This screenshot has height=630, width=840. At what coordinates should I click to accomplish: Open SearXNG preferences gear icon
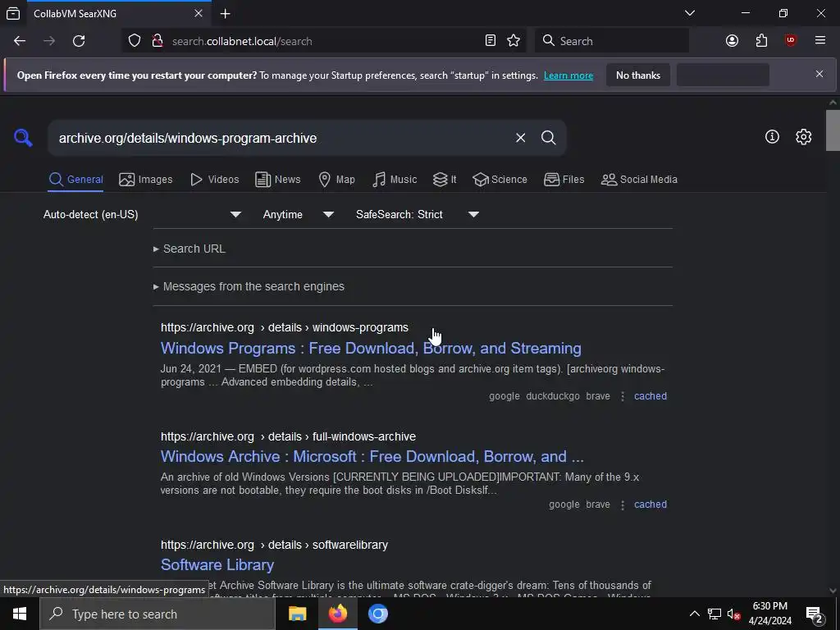pos(803,137)
